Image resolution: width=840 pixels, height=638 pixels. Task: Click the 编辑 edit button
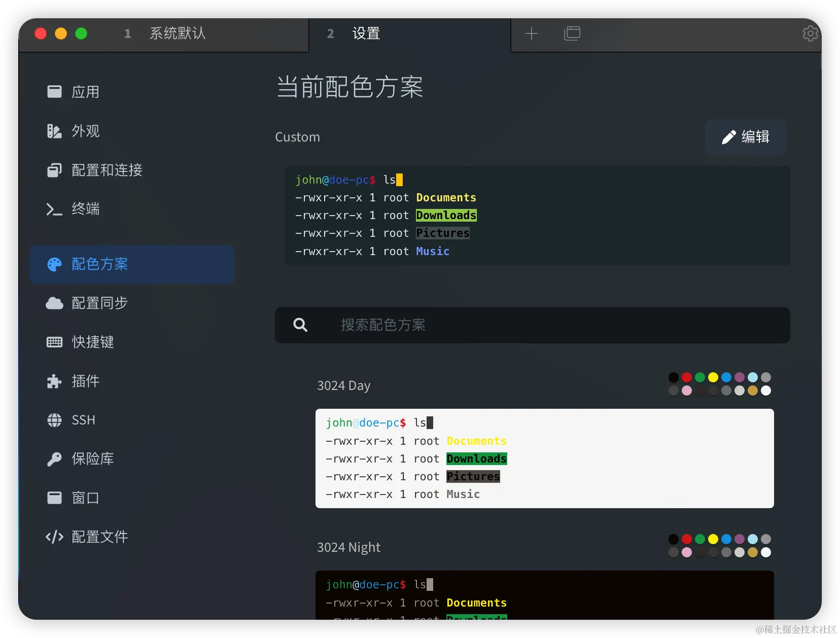click(x=746, y=137)
